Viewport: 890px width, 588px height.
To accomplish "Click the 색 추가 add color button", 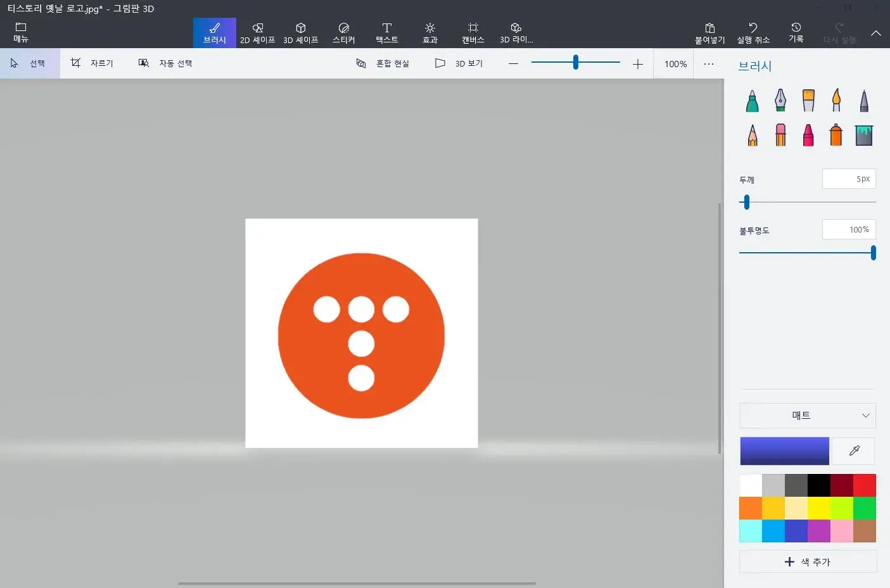I will point(808,561).
